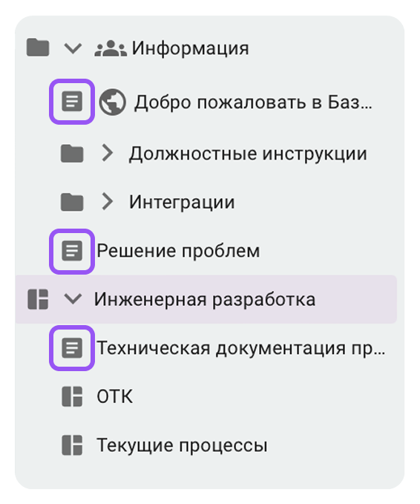Click the document icon of Решение проблем
Screen dimensions: 420x504
pos(72,251)
